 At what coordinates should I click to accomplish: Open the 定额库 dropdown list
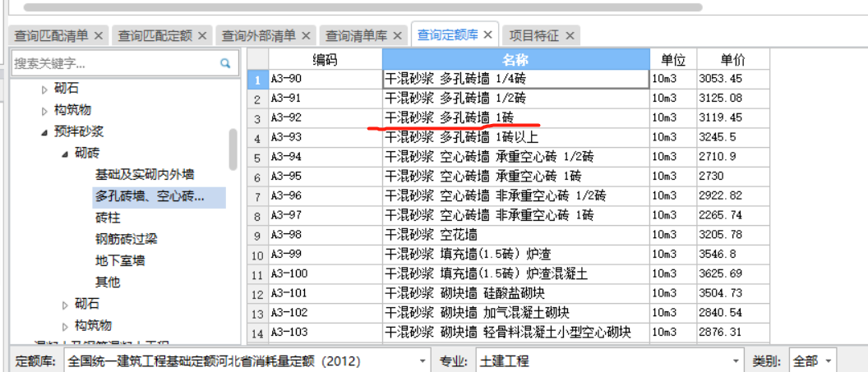click(x=423, y=361)
